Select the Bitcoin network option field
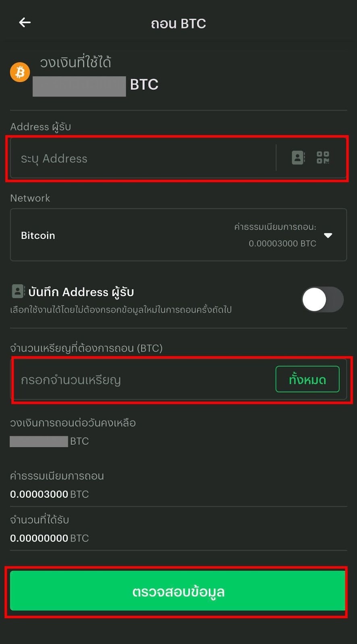Image resolution: width=357 pixels, height=644 pixels. (x=178, y=235)
